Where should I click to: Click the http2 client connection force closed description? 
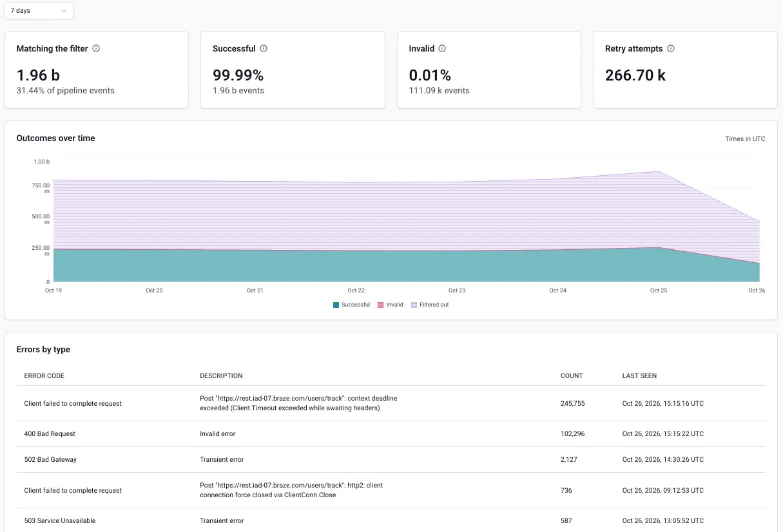(x=291, y=490)
